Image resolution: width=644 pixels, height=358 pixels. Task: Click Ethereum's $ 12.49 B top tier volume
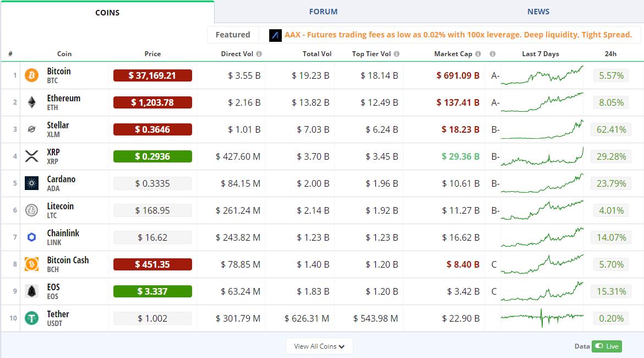point(379,102)
